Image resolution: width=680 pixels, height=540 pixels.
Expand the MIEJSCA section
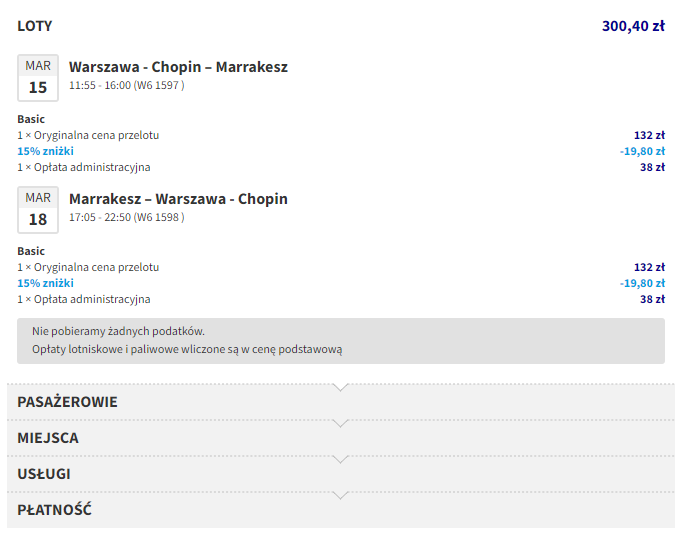click(48, 438)
